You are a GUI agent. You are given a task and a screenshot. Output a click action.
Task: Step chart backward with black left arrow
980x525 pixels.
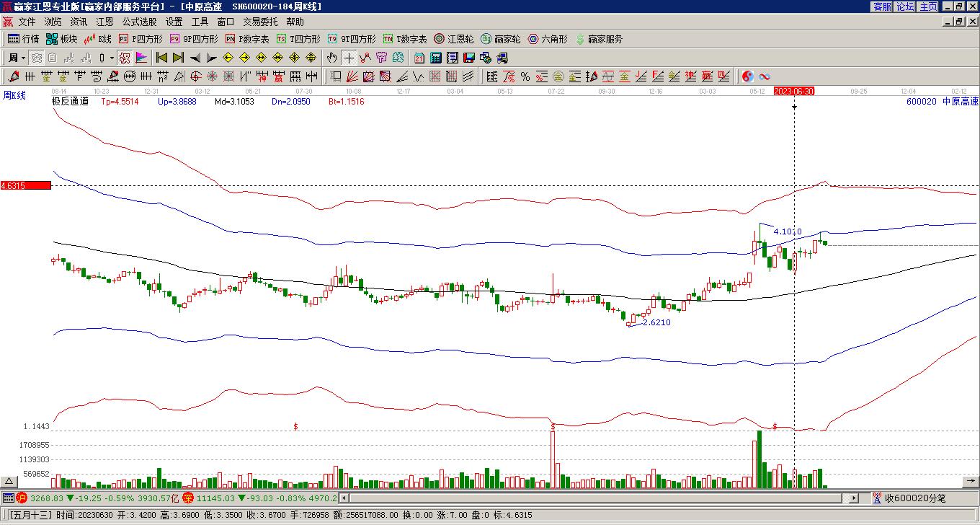(x=195, y=58)
